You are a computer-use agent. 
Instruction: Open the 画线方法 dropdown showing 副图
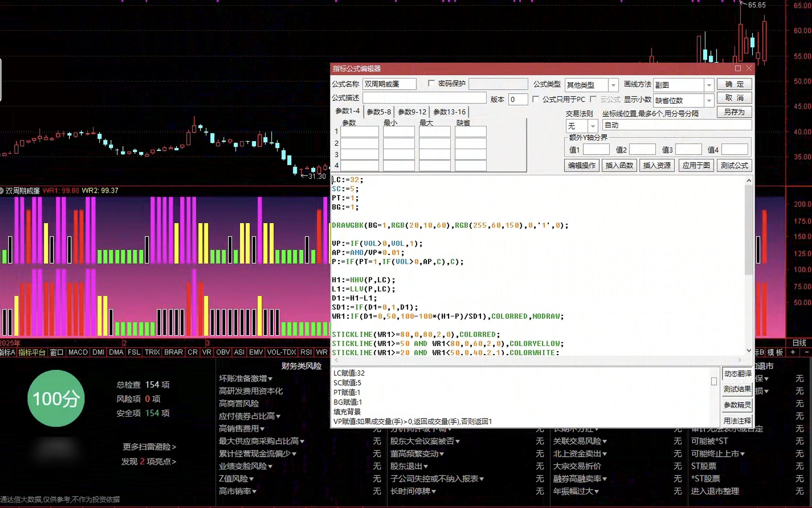click(709, 85)
